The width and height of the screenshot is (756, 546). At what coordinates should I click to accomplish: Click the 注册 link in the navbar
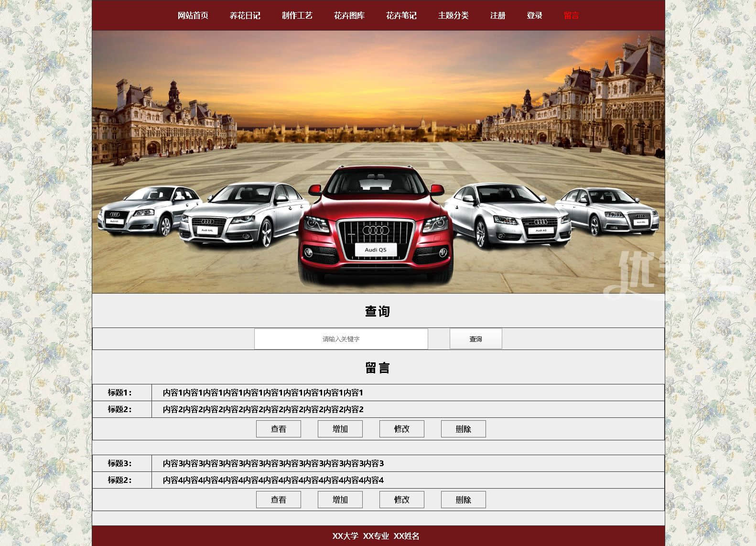[x=497, y=15]
